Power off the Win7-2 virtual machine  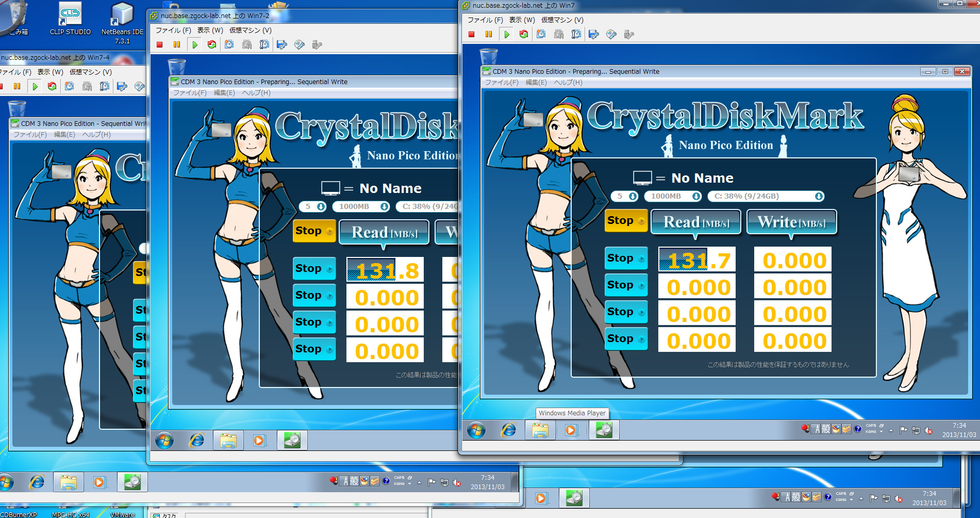tap(160, 44)
